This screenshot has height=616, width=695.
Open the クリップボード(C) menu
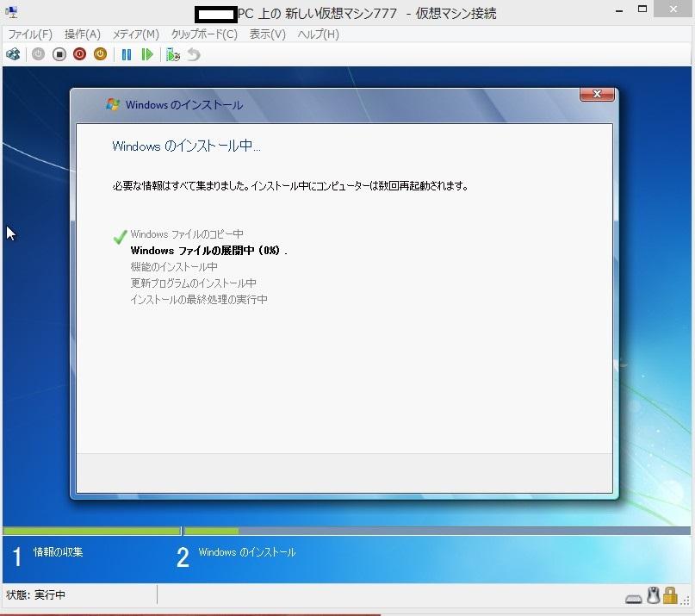204,34
